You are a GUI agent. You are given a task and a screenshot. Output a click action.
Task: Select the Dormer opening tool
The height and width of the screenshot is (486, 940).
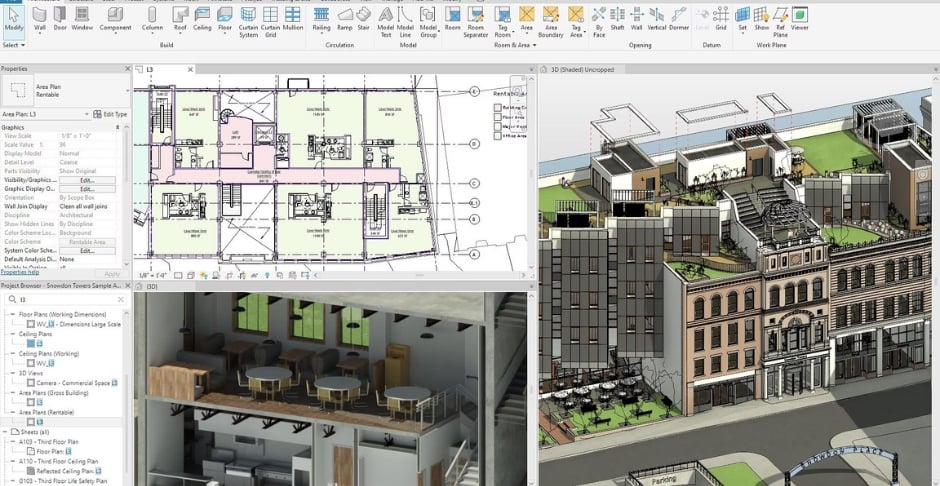click(679, 20)
